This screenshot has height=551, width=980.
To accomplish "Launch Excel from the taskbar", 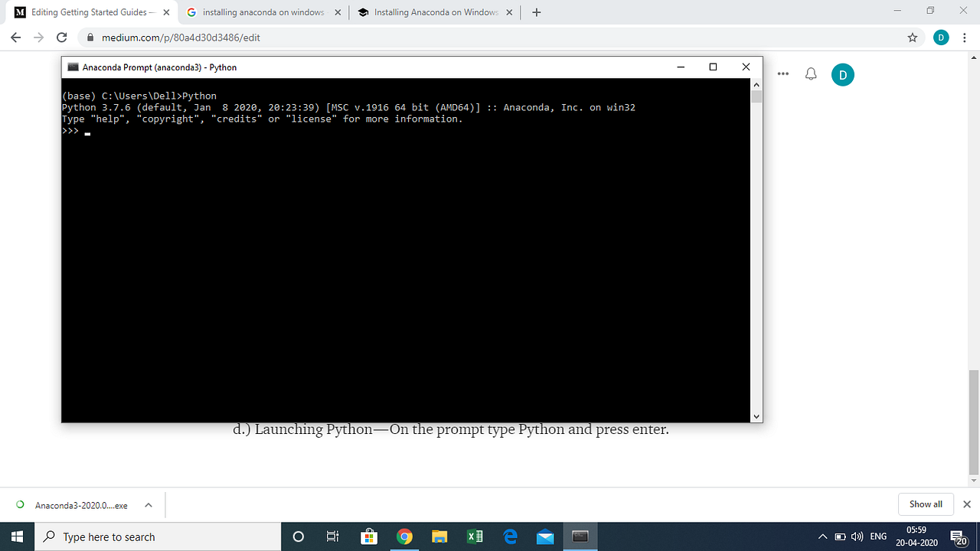I will click(475, 536).
